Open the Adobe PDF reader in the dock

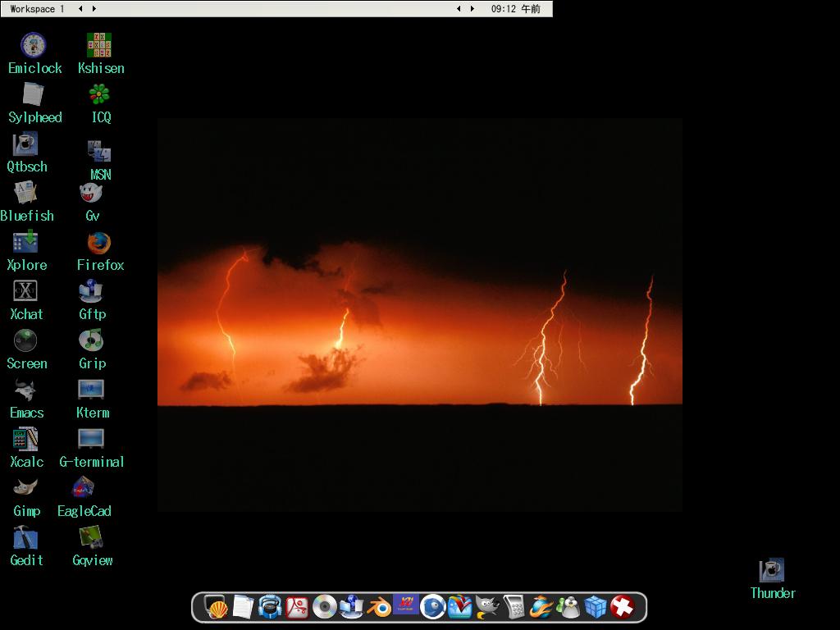[297, 607]
